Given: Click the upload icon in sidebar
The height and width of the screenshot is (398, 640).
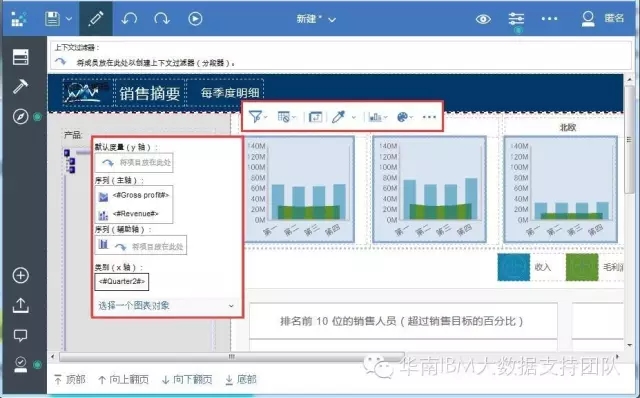Looking at the screenshot, I should 20,305.
